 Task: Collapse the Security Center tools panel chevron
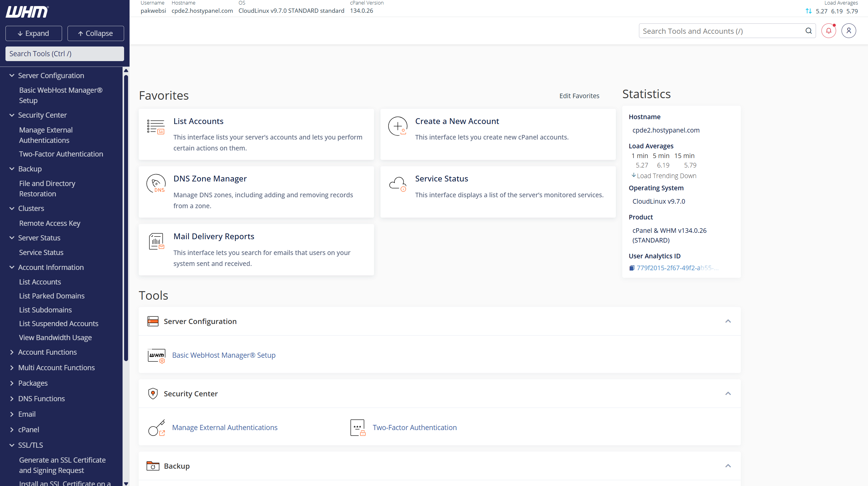pyautogui.click(x=728, y=393)
